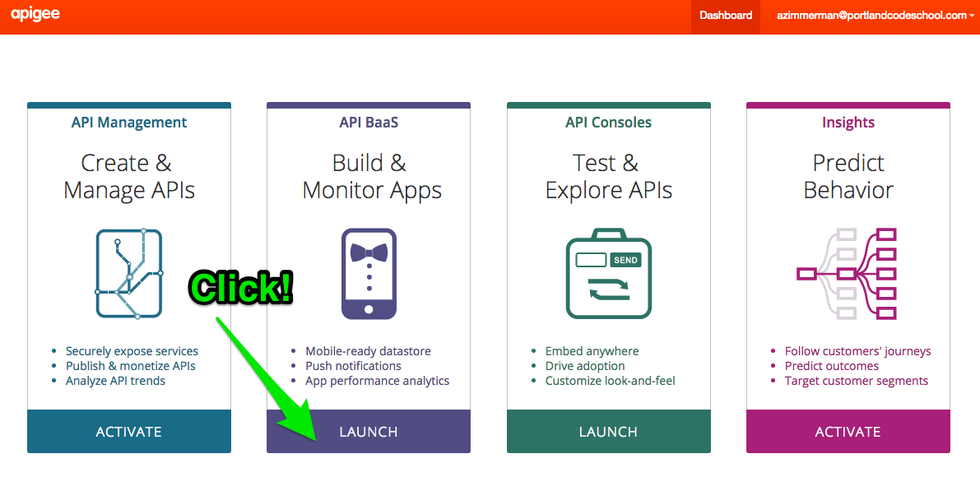This screenshot has height=477, width=980.
Task: Click 'Follow customers' journeys' bullet
Action: pos(858,351)
